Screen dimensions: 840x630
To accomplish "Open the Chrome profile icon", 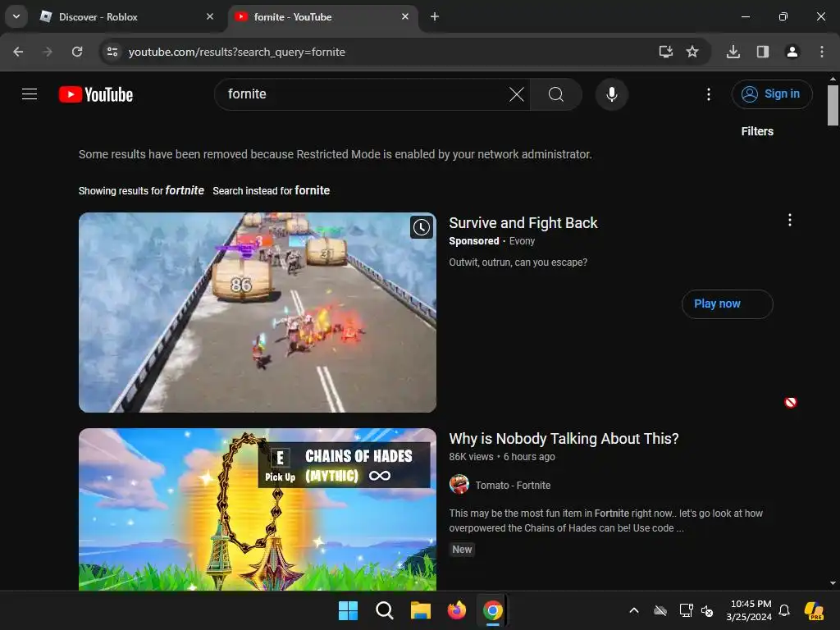I will (792, 52).
